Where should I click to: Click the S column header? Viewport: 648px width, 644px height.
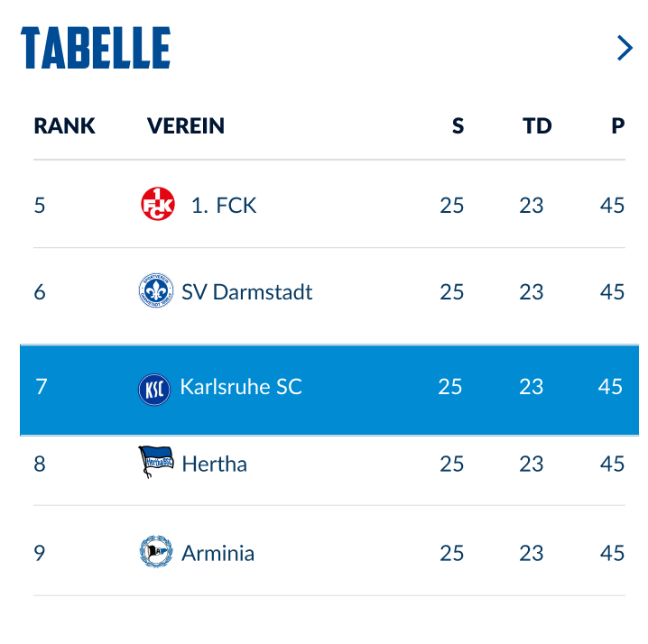(x=458, y=125)
